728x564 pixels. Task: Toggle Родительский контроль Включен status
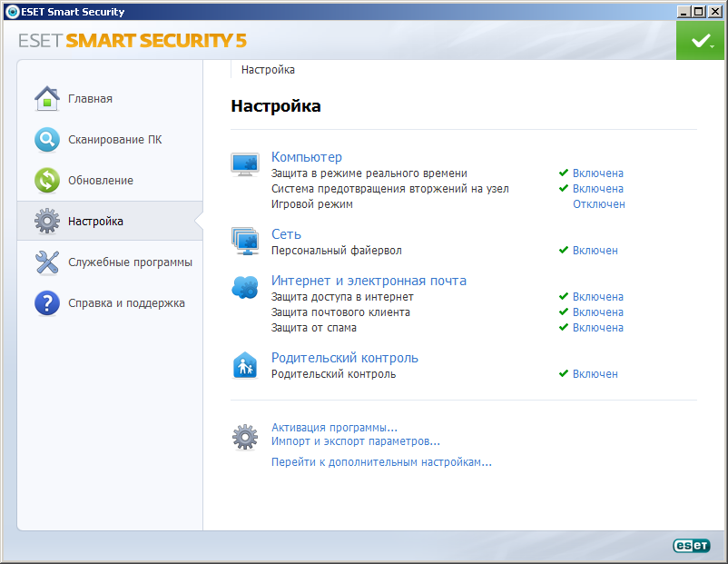(595, 374)
